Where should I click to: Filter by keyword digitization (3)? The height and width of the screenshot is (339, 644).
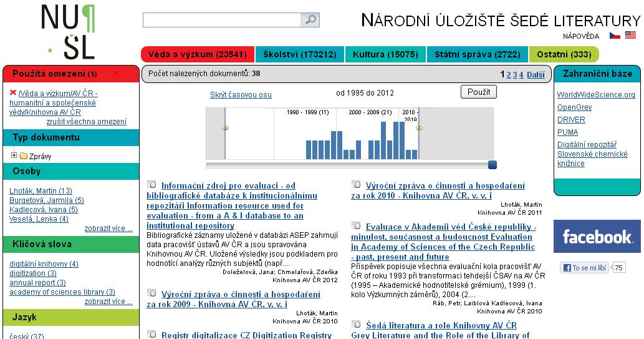point(33,273)
